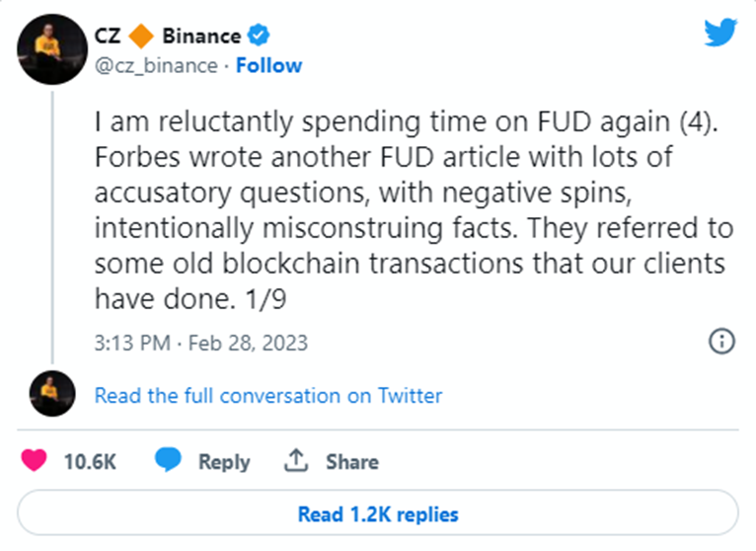756x551 pixels.
Task: Open the 3:13 PM · Feb 28, 2023 timestamp
Action: click(200, 344)
